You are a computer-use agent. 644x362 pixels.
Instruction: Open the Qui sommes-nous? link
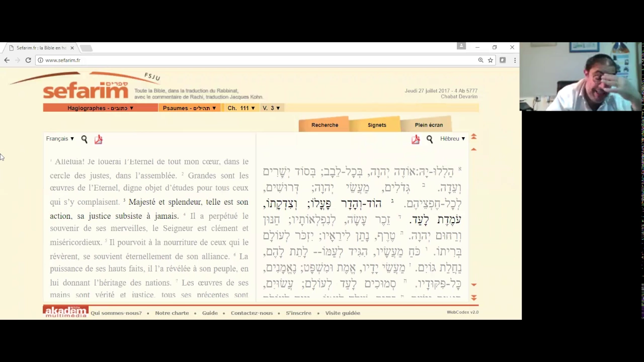pyautogui.click(x=116, y=313)
